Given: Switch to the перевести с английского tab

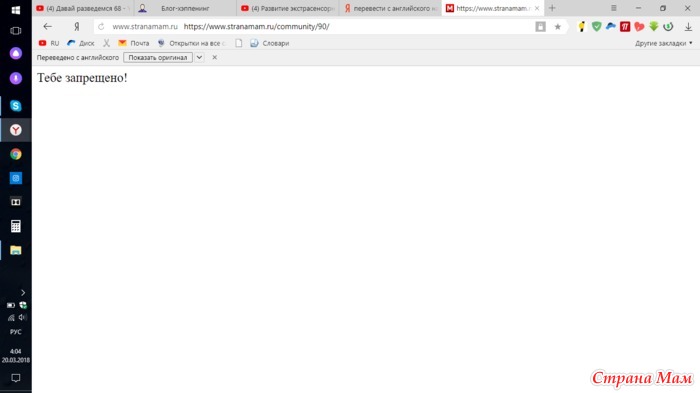Looking at the screenshot, I should [391, 8].
